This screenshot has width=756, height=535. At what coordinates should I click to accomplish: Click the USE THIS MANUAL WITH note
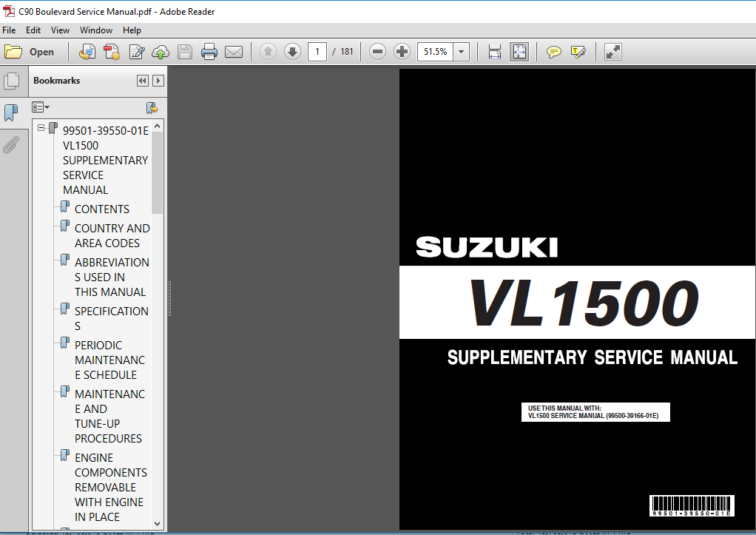coord(595,412)
